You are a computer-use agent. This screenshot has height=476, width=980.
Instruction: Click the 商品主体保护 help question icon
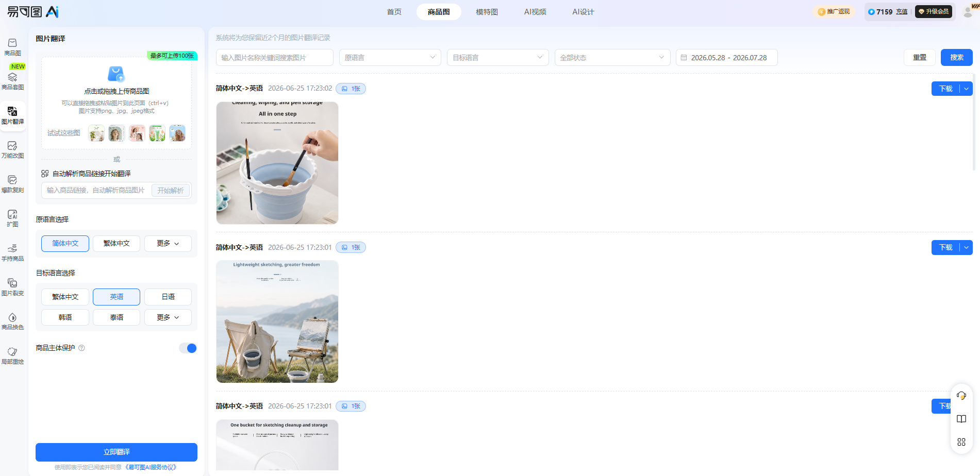click(x=81, y=348)
